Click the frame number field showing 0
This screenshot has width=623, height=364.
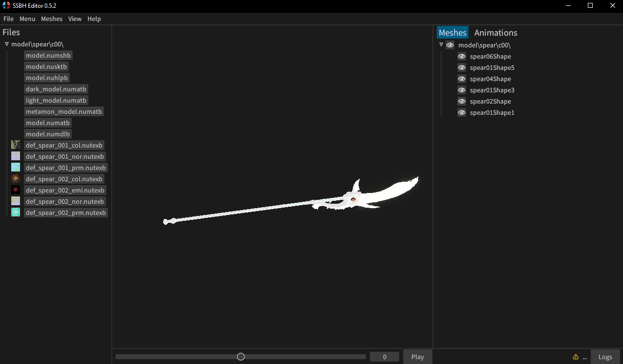pyautogui.click(x=385, y=357)
